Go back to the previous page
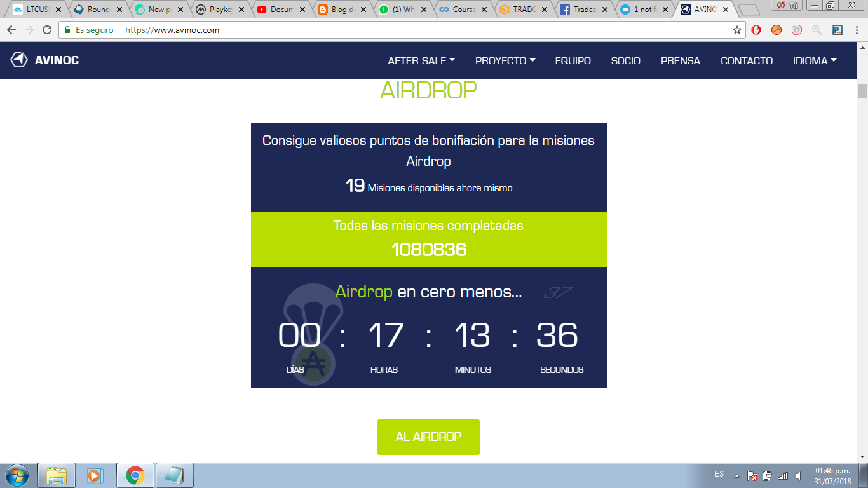Screen dimensions: 868x488 click(x=11, y=30)
